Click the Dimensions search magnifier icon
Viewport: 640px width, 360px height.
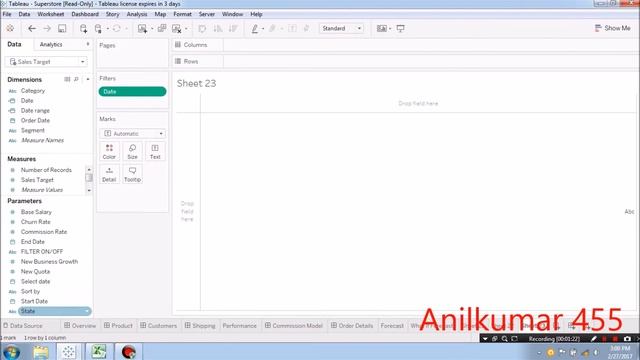click(x=76, y=79)
